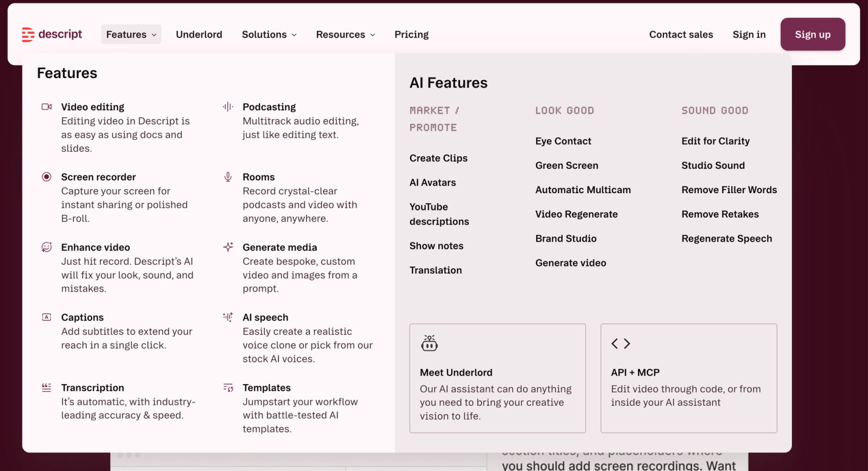Click the Descript logo icon

pos(28,35)
